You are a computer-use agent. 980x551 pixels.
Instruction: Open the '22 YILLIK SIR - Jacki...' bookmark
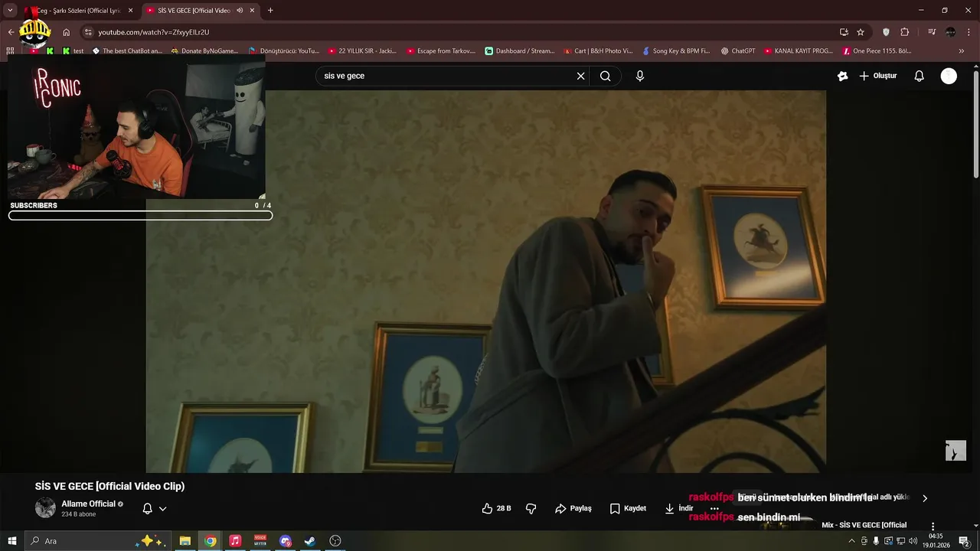click(x=362, y=51)
